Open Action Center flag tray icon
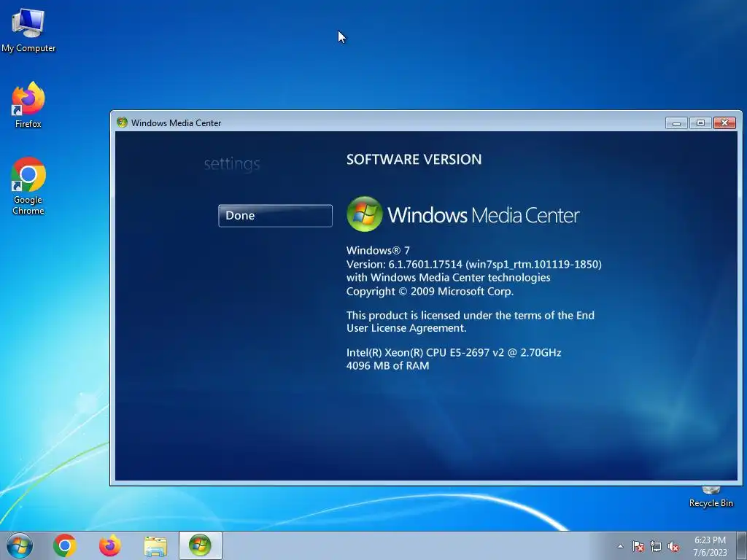Screen dimensions: 747x560 coord(638,547)
